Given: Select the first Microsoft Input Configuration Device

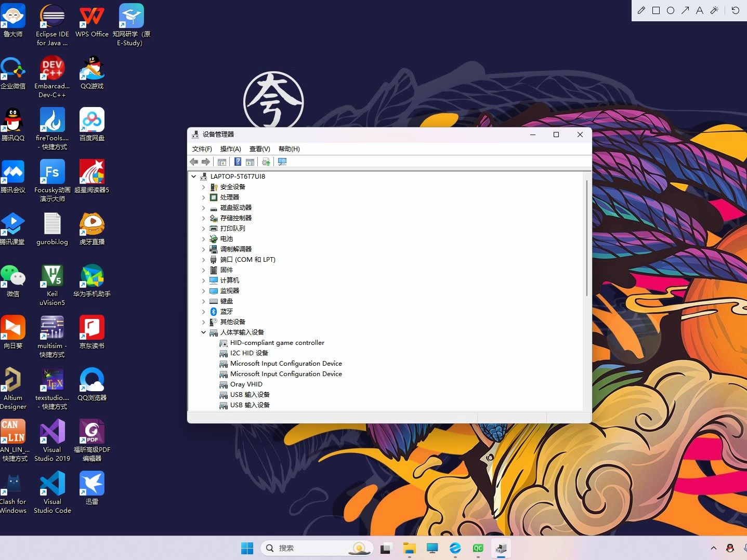Looking at the screenshot, I should (286, 364).
